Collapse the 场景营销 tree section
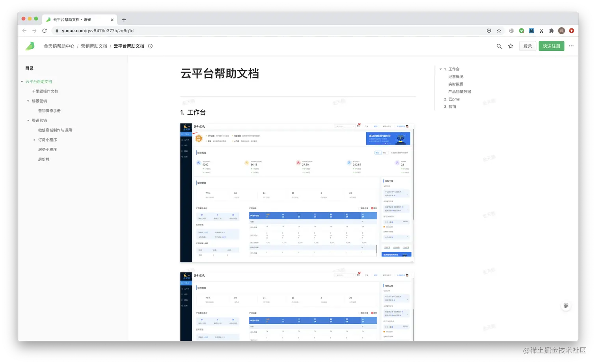 28,101
